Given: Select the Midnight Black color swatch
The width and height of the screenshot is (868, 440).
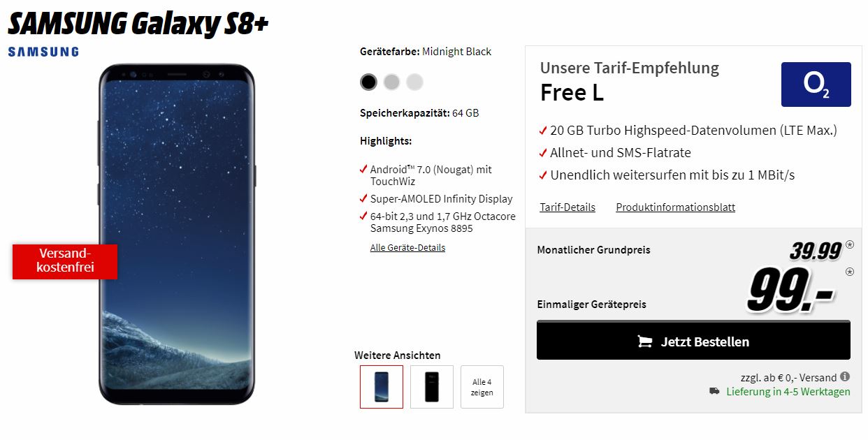Looking at the screenshot, I should [x=368, y=82].
